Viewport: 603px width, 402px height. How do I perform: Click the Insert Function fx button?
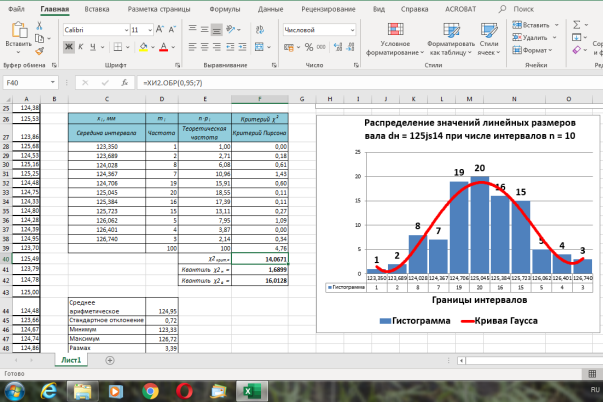[125, 83]
